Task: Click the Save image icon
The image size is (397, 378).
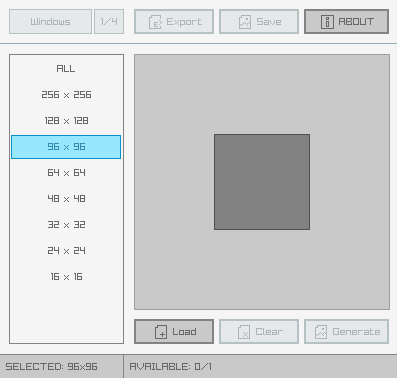Action: click(x=245, y=22)
